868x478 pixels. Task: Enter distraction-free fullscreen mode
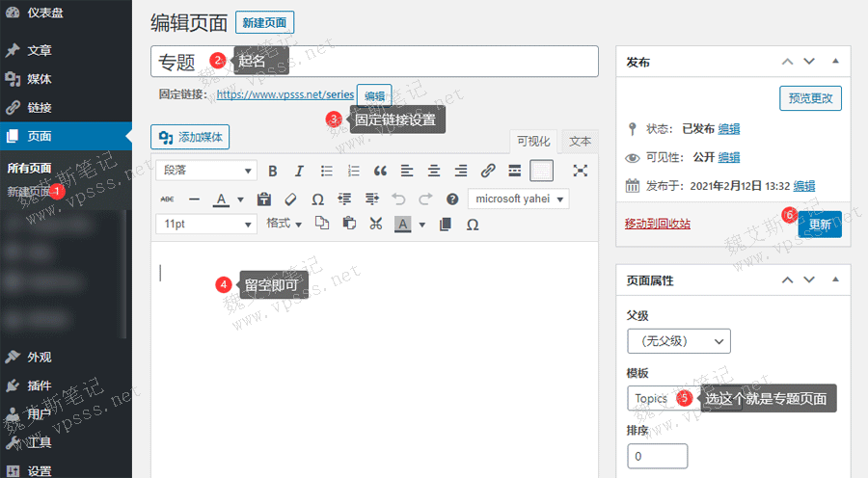580,171
